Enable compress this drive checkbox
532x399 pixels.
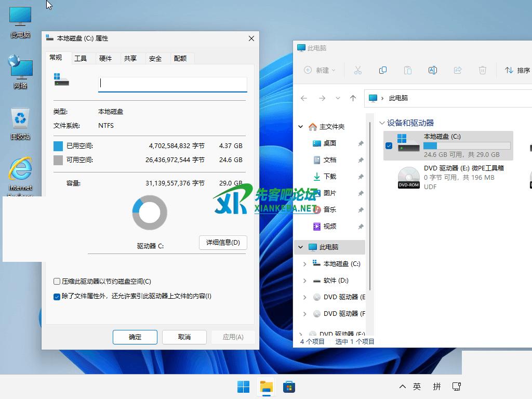tap(57, 282)
